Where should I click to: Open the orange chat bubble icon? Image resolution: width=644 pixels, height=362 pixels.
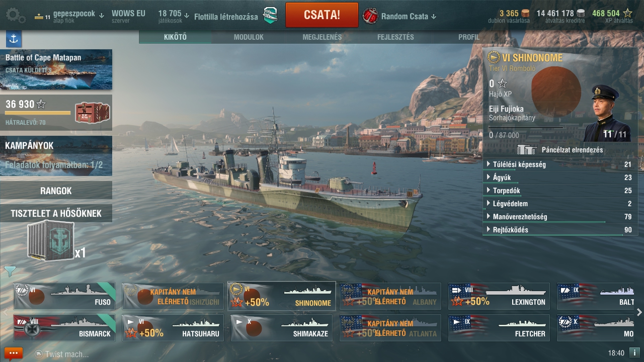(14, 353)
